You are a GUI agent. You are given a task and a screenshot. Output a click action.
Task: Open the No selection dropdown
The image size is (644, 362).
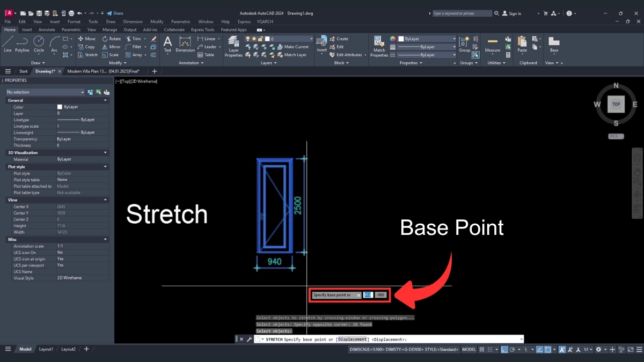coord(45,92)
